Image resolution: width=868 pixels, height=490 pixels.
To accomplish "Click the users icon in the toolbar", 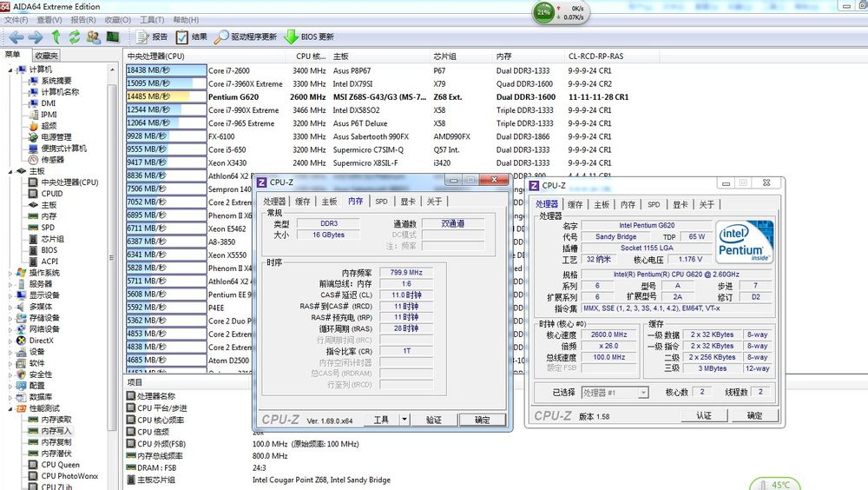I will click(x=94, y=37).
